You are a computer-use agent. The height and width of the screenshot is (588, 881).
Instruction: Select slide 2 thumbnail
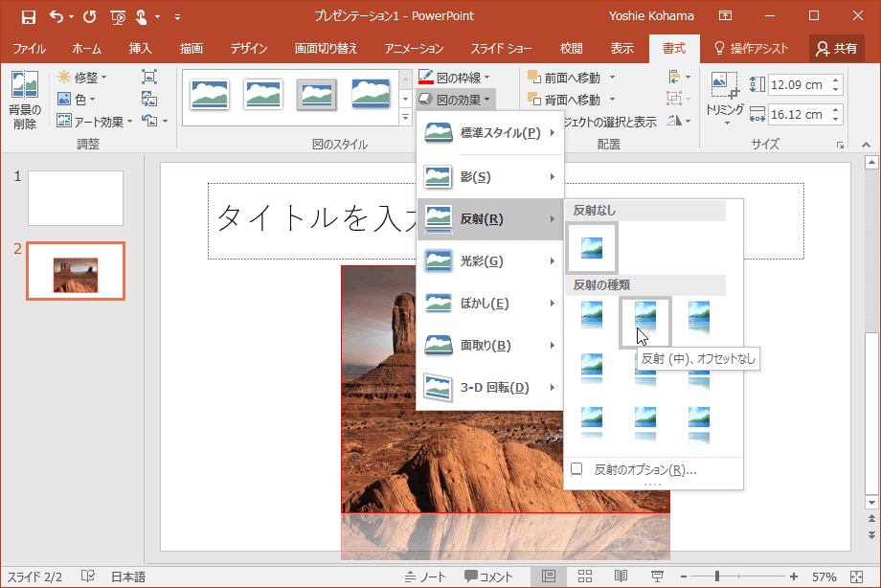[x=76, y=271]
